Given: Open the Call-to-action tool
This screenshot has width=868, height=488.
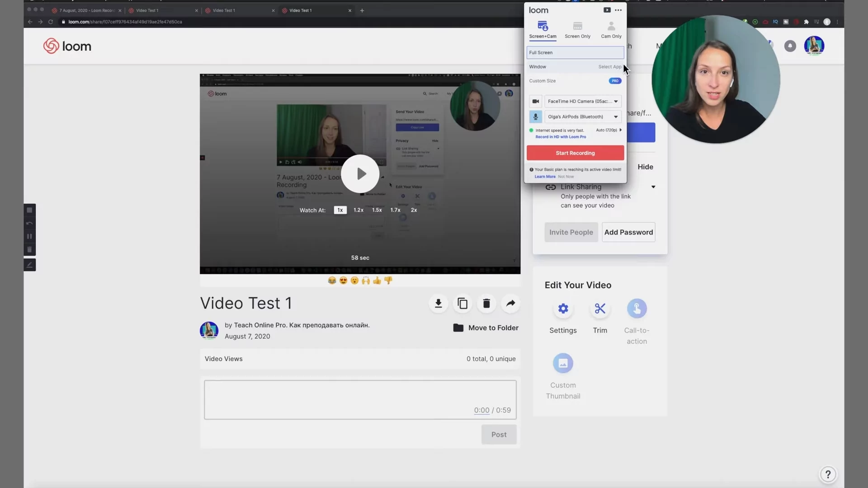Looking at the screenshot, I should [x=637, y=309].
